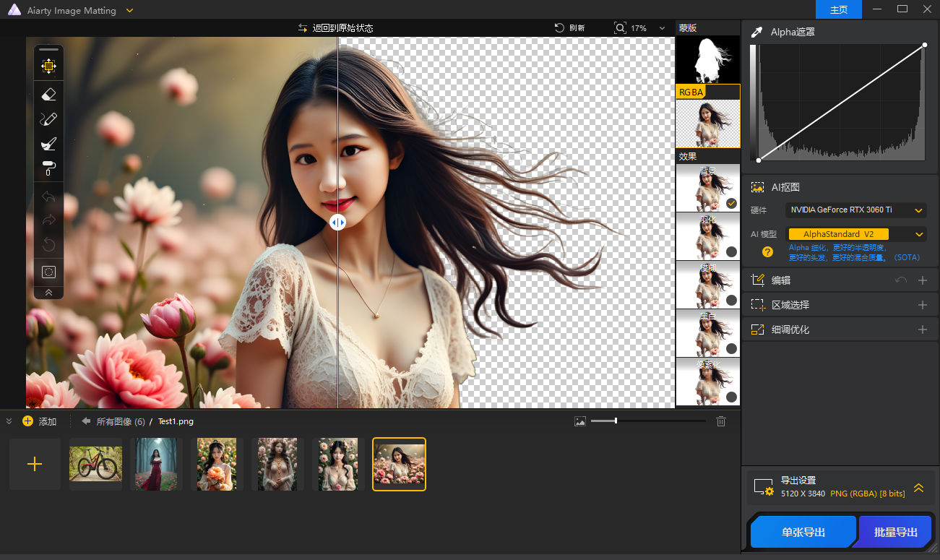This screenshot has width=940, height=560.
Task: Enable the 模糊 effect toggle
Action: pyautogui.click(x=731, y=300)
